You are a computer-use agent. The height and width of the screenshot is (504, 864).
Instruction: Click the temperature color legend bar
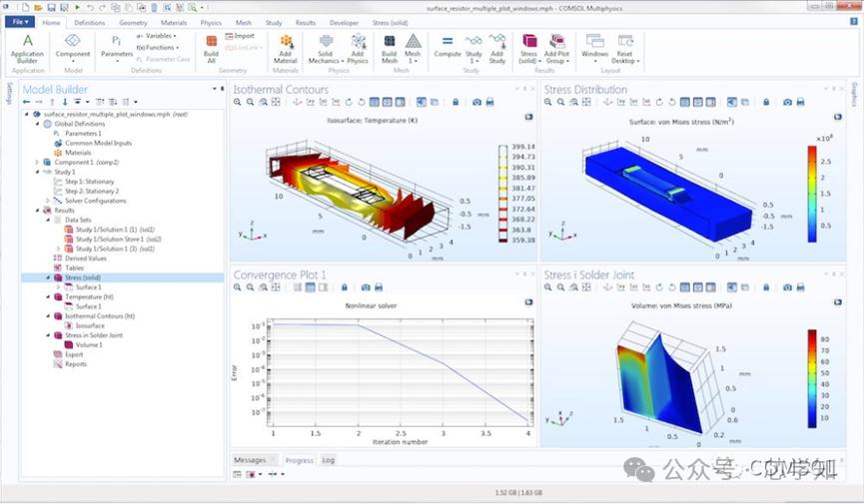(502, 194)
